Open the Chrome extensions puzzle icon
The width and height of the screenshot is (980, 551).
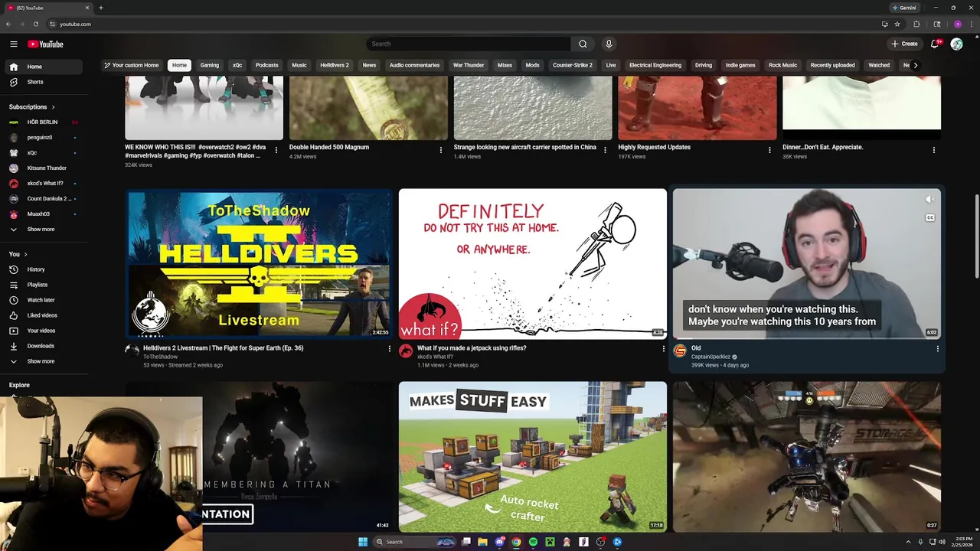(x=916, y=24)
